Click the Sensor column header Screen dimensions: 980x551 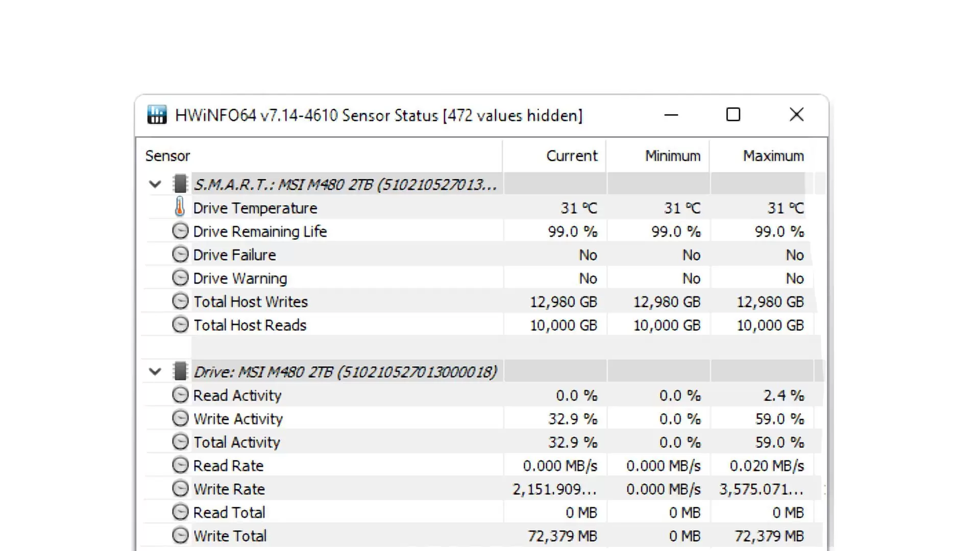(168, 156)
